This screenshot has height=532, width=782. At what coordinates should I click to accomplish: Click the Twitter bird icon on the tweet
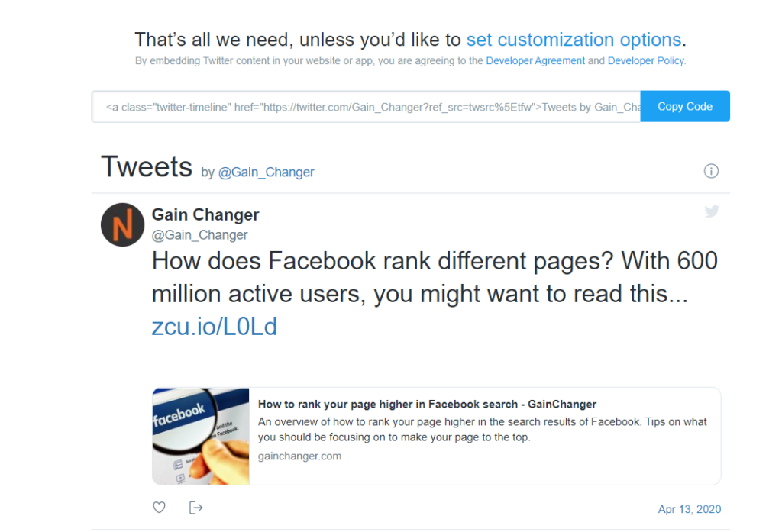[712, 211]
